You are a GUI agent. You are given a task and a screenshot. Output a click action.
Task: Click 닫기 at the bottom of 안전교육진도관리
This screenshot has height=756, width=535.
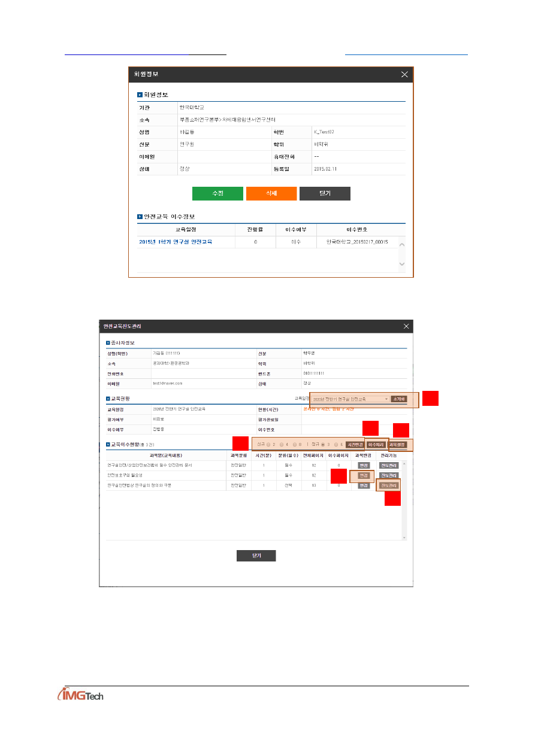click(256, 555)
